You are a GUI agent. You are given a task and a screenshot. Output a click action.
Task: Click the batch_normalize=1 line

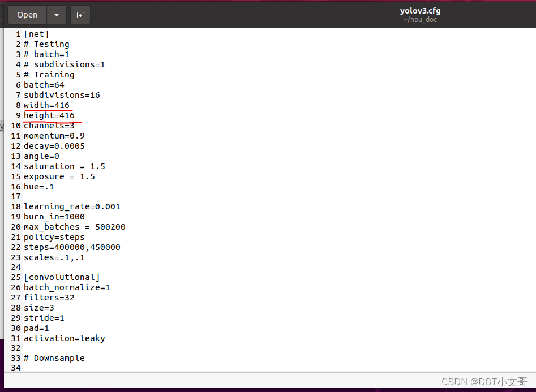pyautogui.click(x=67, y=288)
